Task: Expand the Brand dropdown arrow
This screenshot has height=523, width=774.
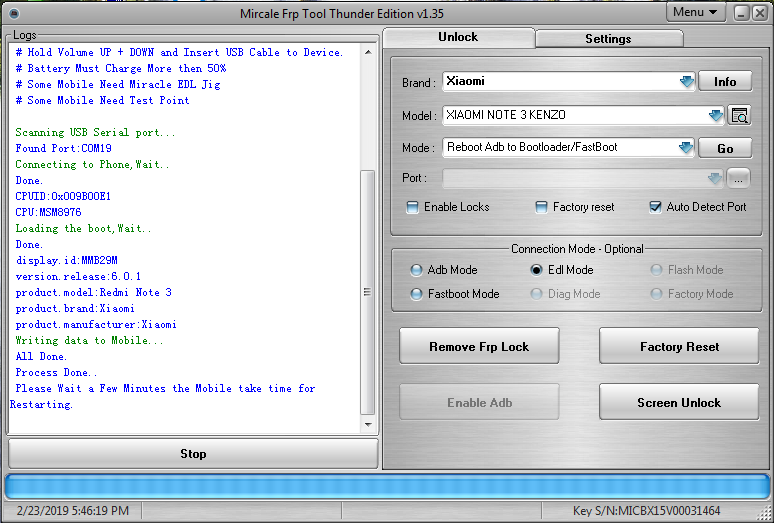Action: [x=687, y=81]
